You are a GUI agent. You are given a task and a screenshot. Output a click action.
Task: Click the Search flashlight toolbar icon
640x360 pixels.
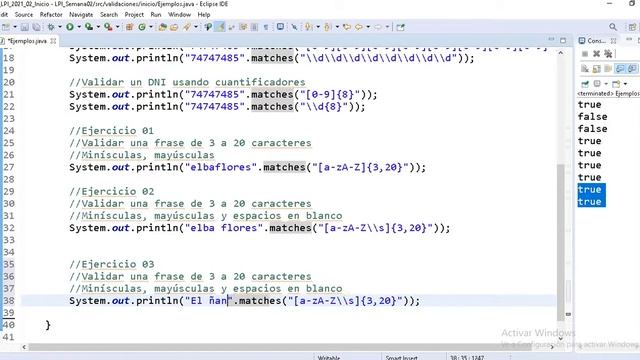[x=187, y=27]
